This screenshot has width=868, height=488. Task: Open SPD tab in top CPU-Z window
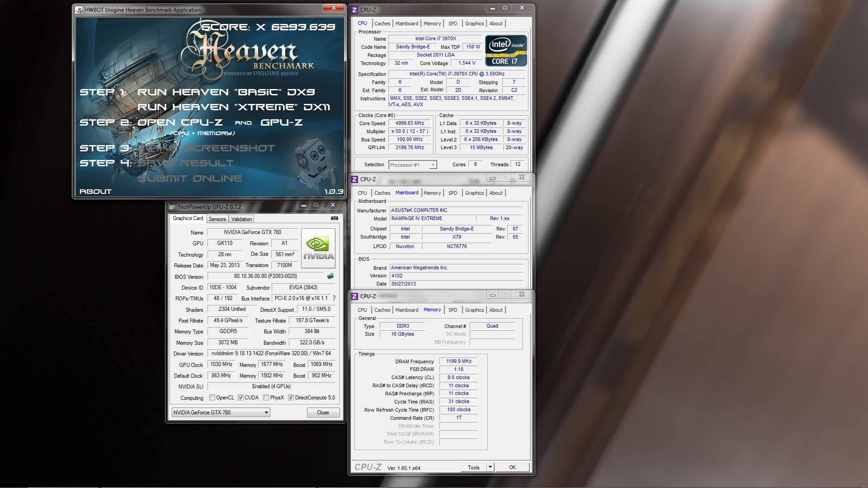click(x=453, y=23)
